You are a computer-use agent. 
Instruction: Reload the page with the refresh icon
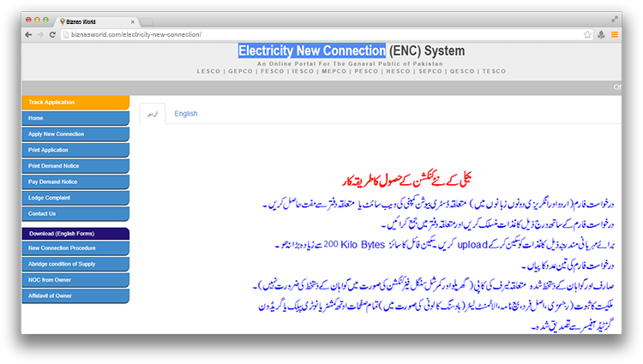point(53,34)
